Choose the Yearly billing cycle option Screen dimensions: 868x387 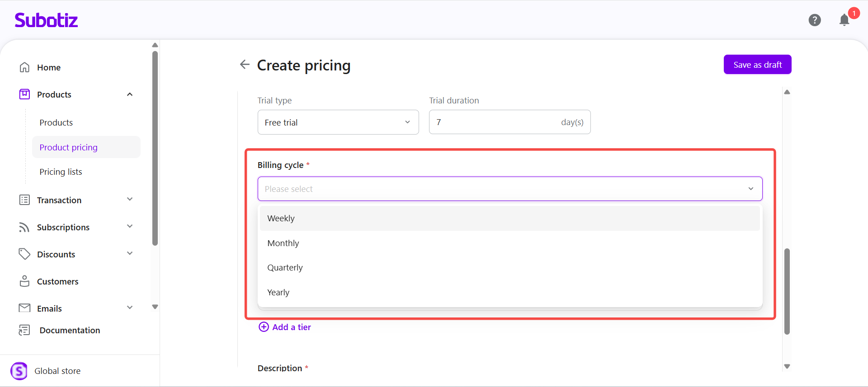coord(278,292)
